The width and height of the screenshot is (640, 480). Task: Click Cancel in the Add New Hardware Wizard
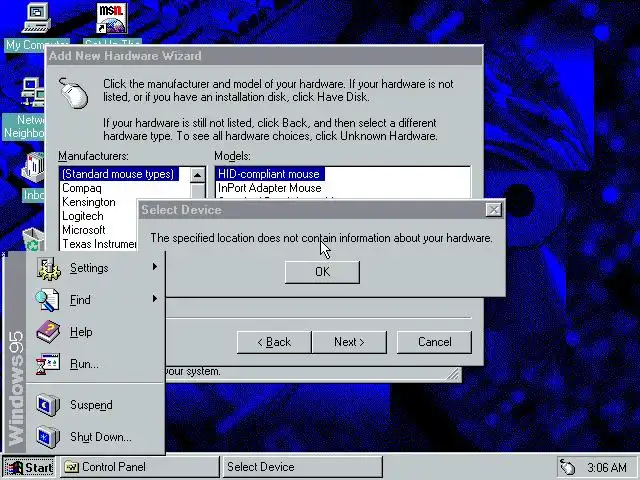tap(434, 342)
